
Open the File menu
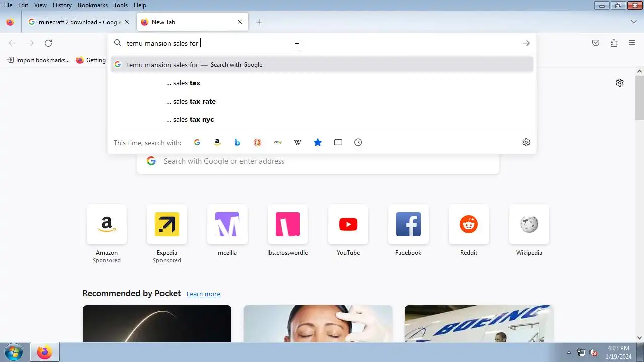(x=8, y=5)
